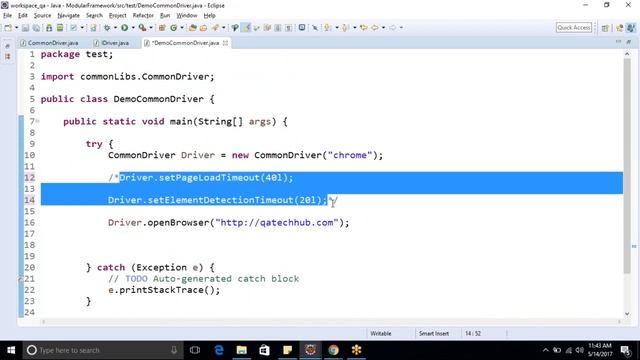Open the Help menu
Image resolution: width=640 pixels, height=360 pixels.
click(209, 16)
